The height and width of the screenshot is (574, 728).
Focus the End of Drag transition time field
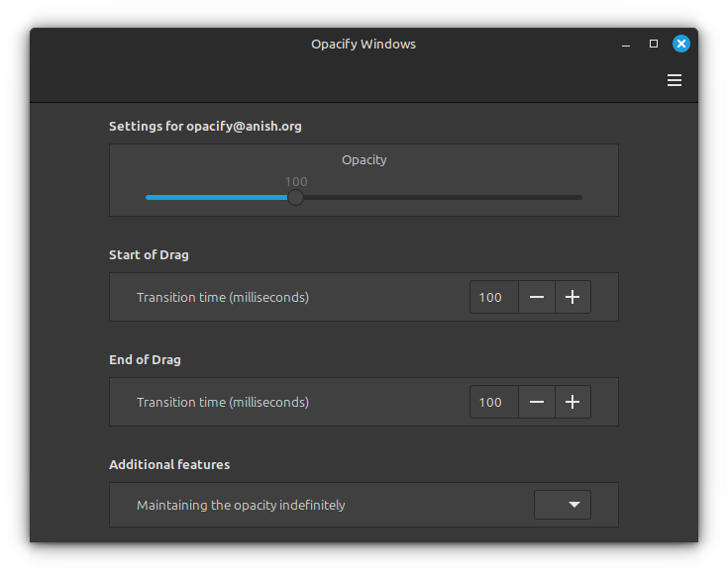492,402
